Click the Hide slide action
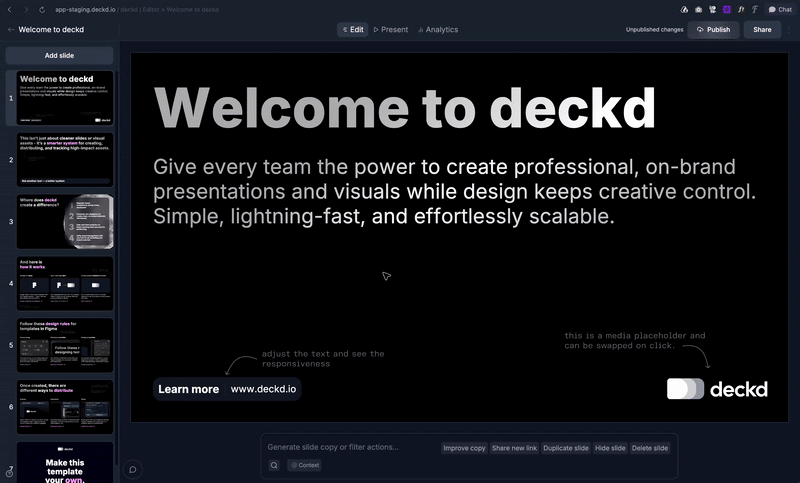The height and width of the screenshot is (483, 800). pyautogui.click(x=610, y=448)
